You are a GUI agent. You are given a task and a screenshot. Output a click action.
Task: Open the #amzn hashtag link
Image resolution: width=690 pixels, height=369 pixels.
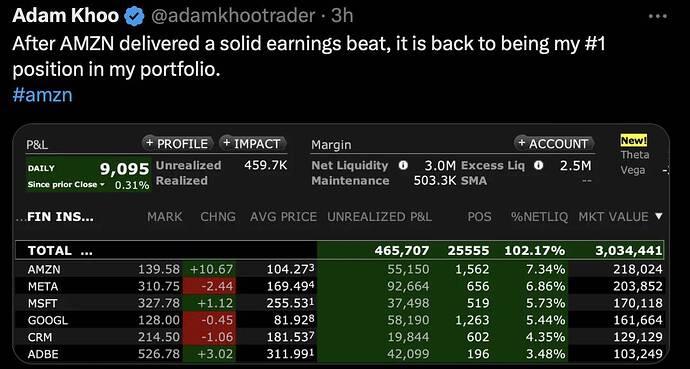click(42, 95)
